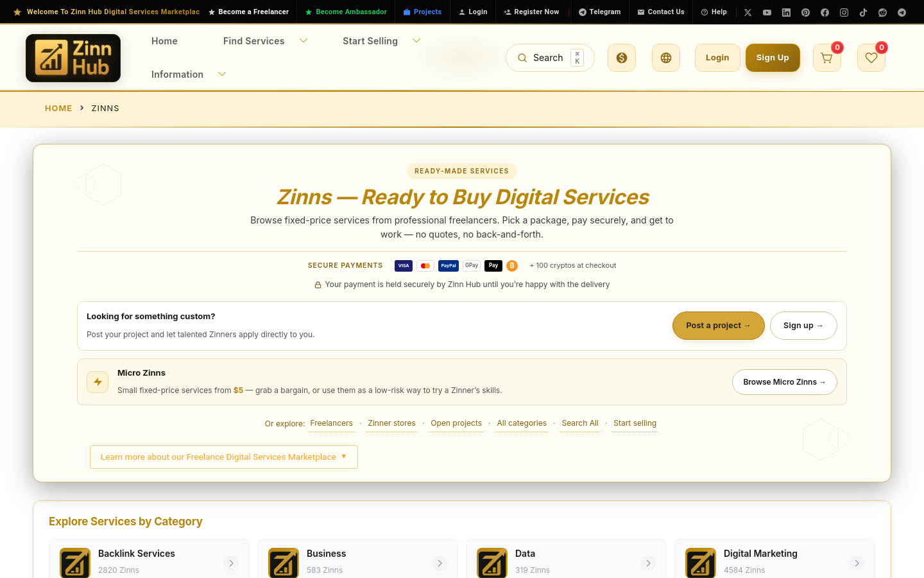The height and width of the screenshot is (578, 924).
Task: Open the Pinterest social icon
Action: tap(805, 12)
